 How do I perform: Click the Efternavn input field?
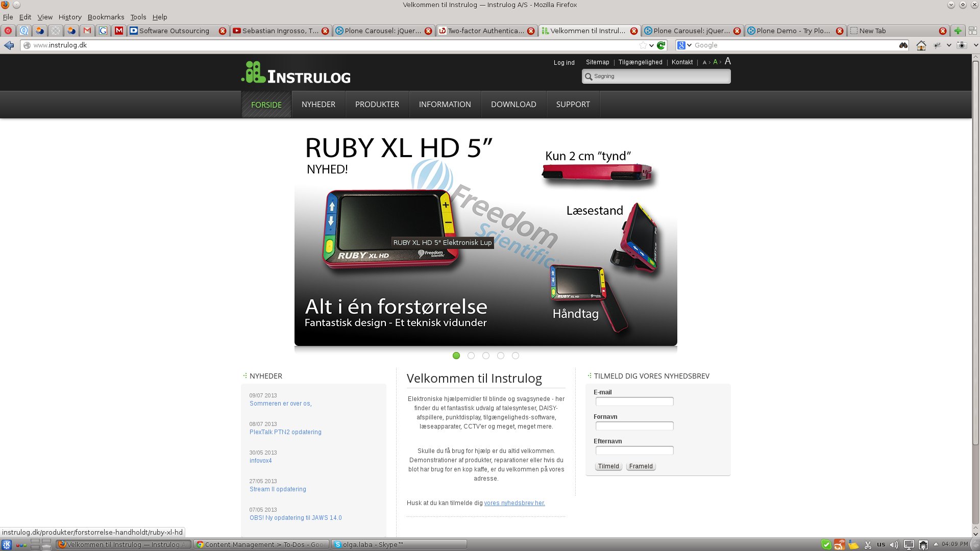[x=634, y=450]
